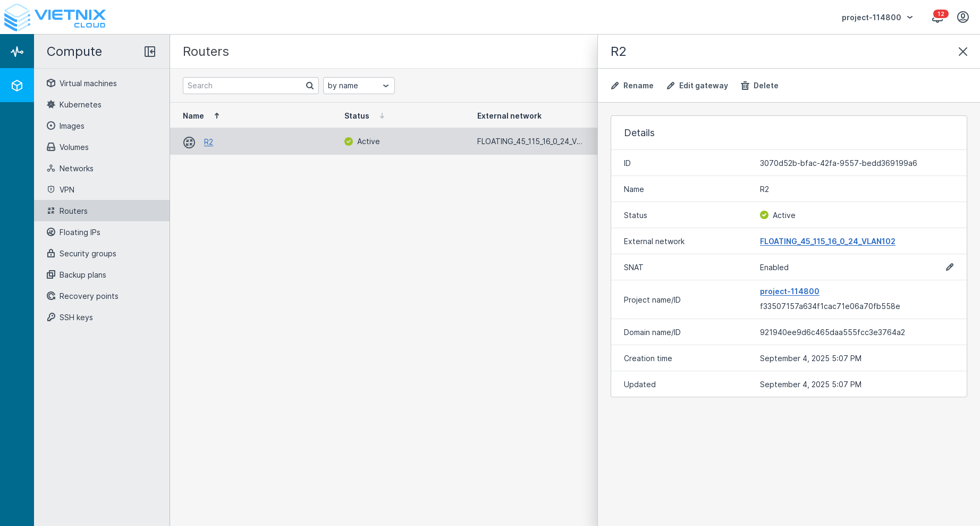The image size is (980, 526).
Task: Click the R2 router row icon
Action: [x=189, y=142]
